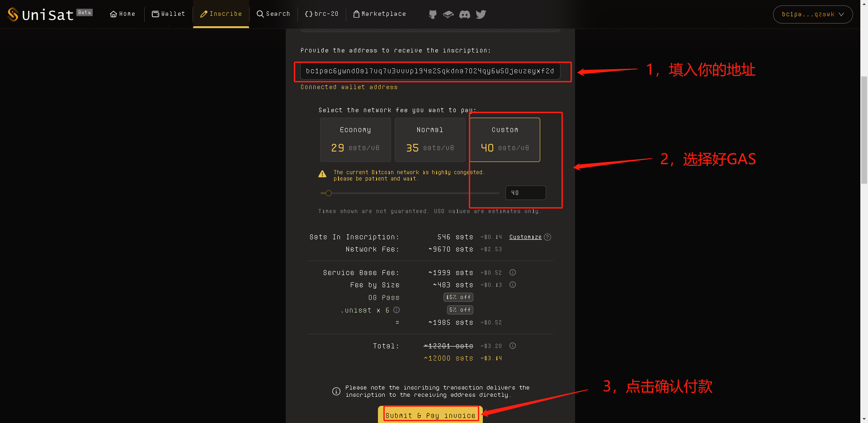Click info icon for Service Base Fee
Image resolution: width=868 pixels, height=423 pixels.
(513, 273)
